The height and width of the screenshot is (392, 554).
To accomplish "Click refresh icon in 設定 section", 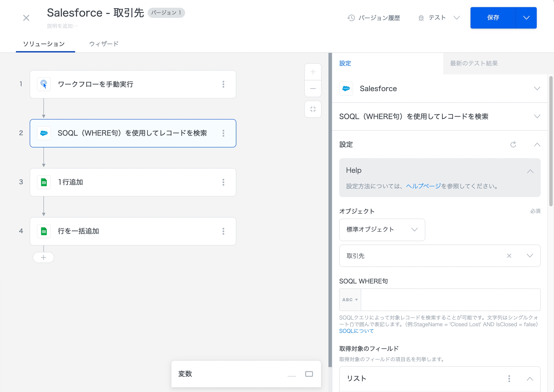I will 513,145.
